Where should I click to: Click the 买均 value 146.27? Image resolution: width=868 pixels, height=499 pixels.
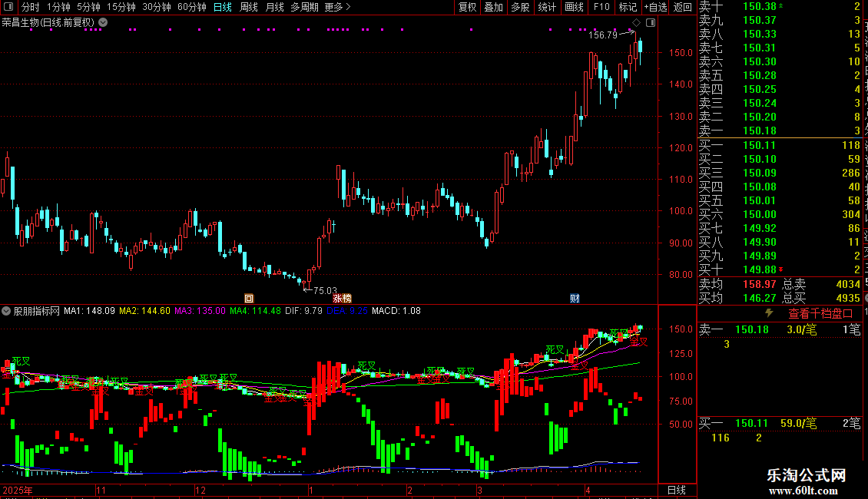pos(760,298)
